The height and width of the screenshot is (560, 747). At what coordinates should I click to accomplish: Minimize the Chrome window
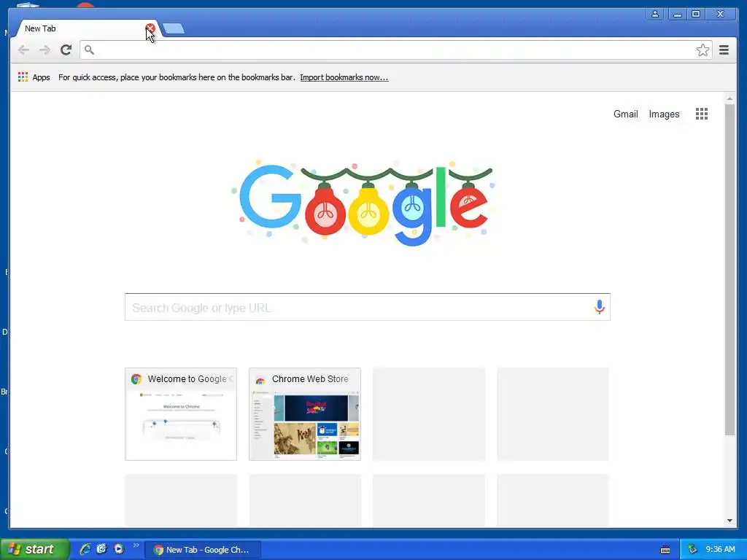click(x=677, y=14)
